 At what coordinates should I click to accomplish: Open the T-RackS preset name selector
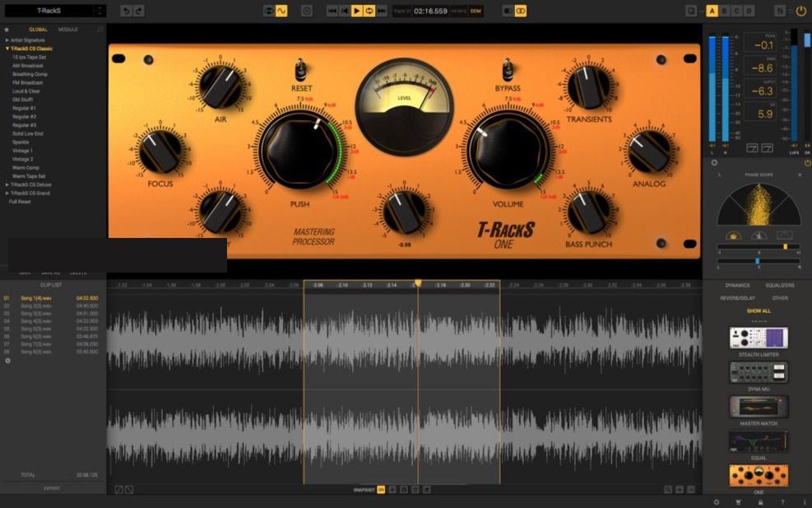54,11
